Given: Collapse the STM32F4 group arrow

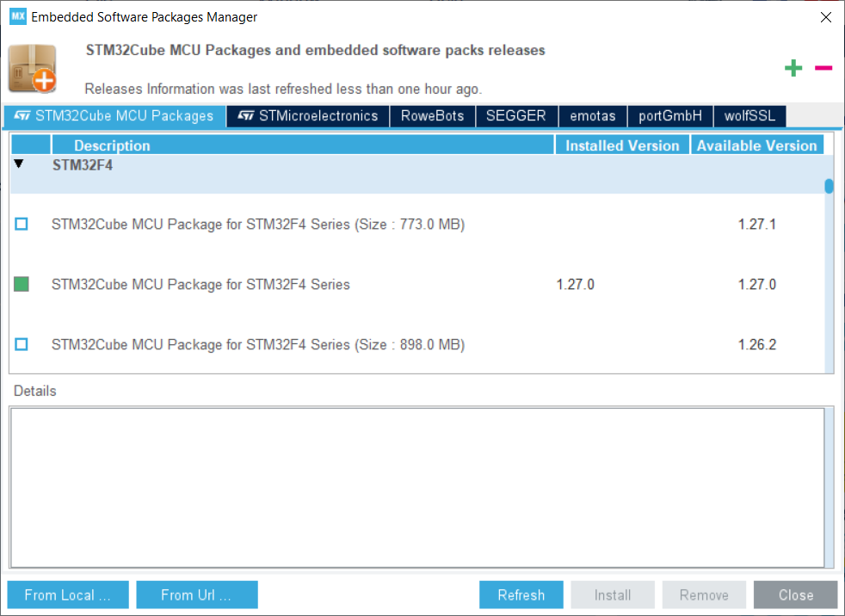Looking at the screenshot, I should pos(19,163).
